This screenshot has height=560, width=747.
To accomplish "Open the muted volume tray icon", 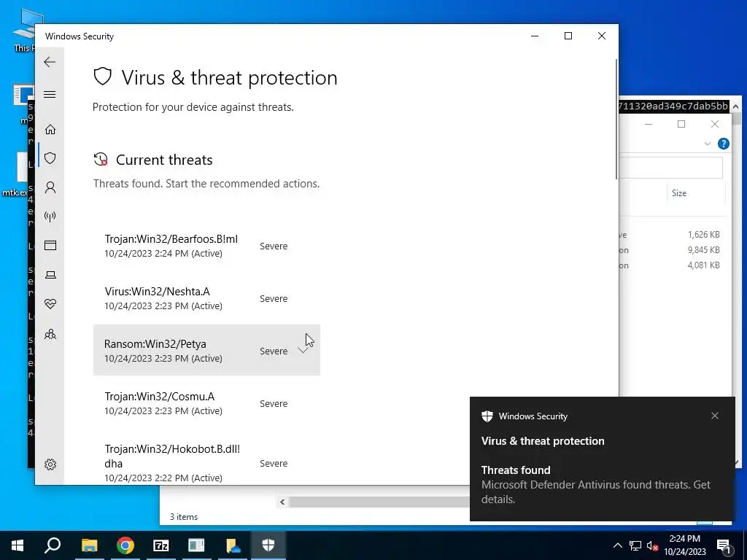I will [x=653, y=545].
